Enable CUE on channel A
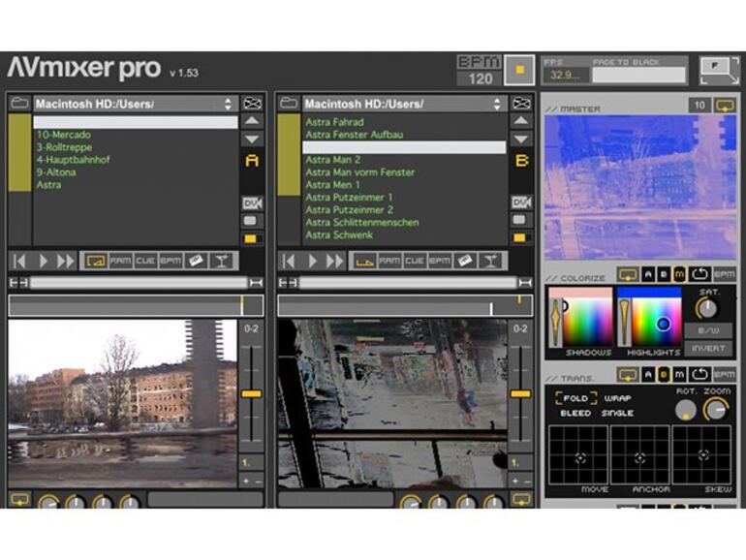The image size is (746, 560). coord(145,261)
